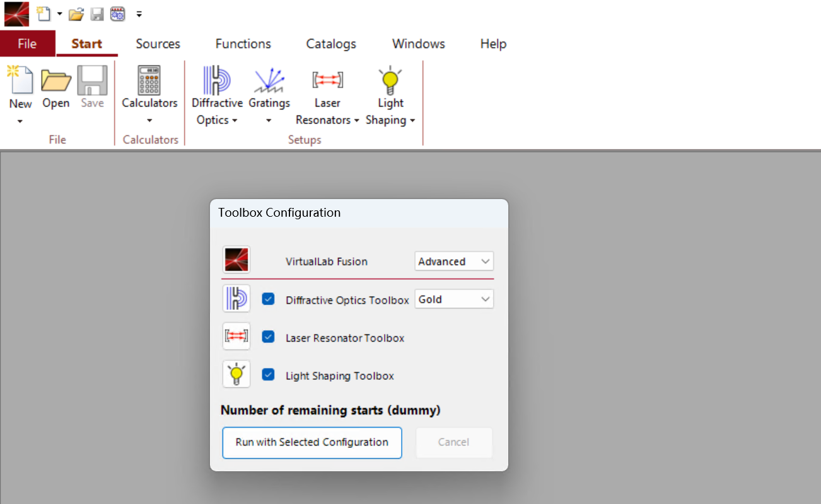Screen dimensions: 821x504
Task: Disable the Light Shaping Toolbox checkbox
Action: [269, 375]
